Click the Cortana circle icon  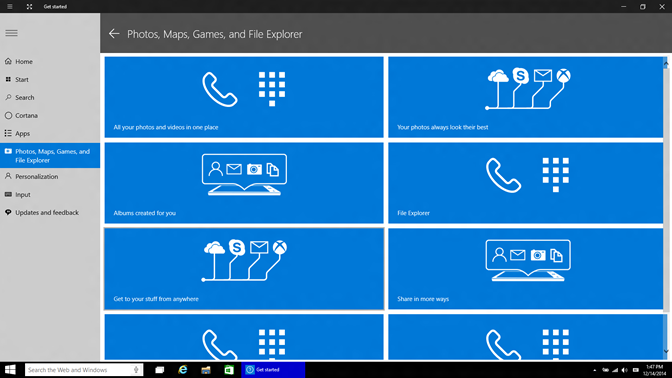click(8, 115)
